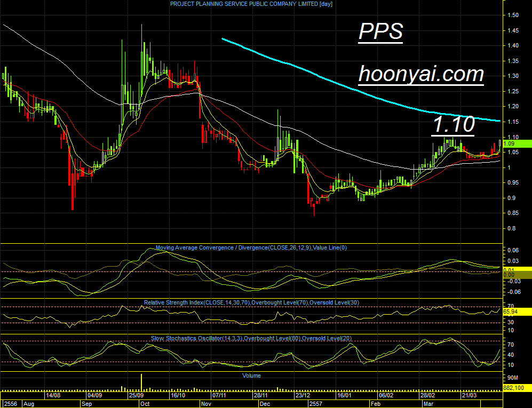
Task: Click the 70 label on the RSI axis
Action: pos(511,306)
